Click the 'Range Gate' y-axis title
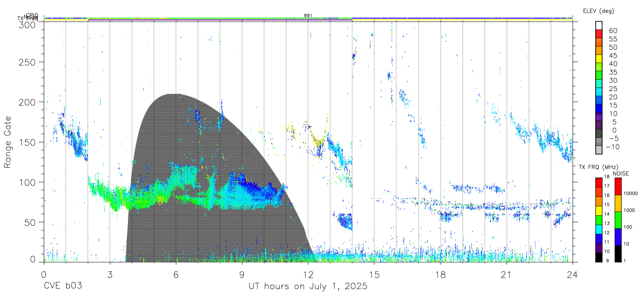 pyautogui.click(x=8, y=142)
